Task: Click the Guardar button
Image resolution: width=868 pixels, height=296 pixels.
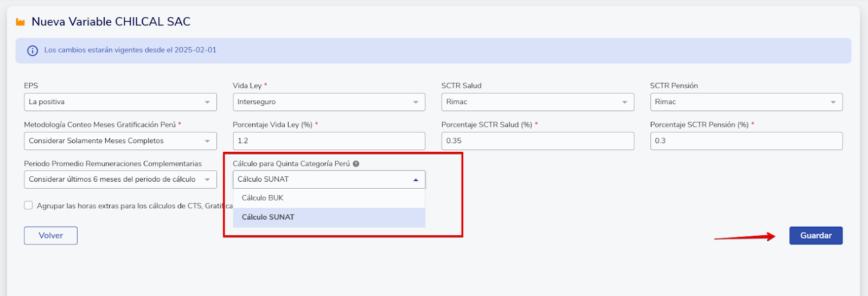Action: click(816, 236)
